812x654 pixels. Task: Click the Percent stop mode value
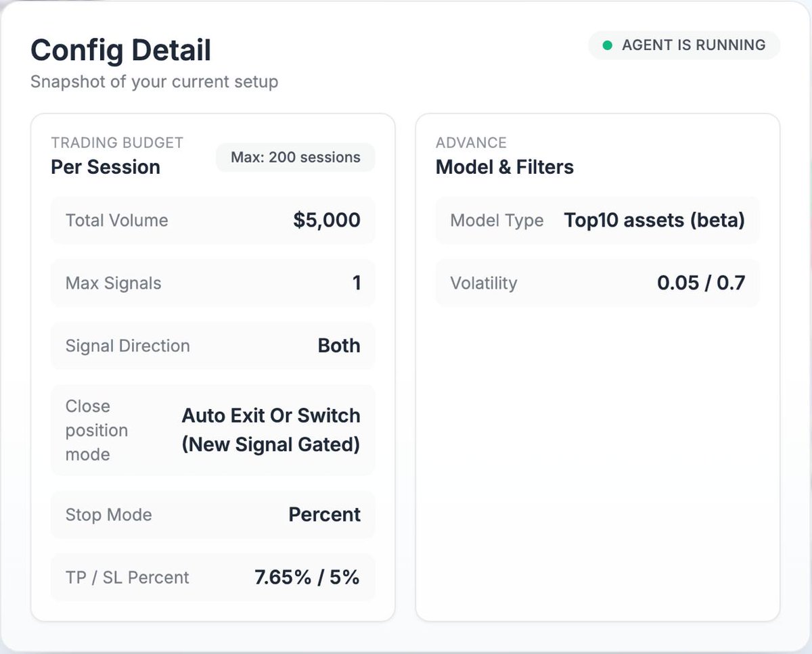[324, 515]
